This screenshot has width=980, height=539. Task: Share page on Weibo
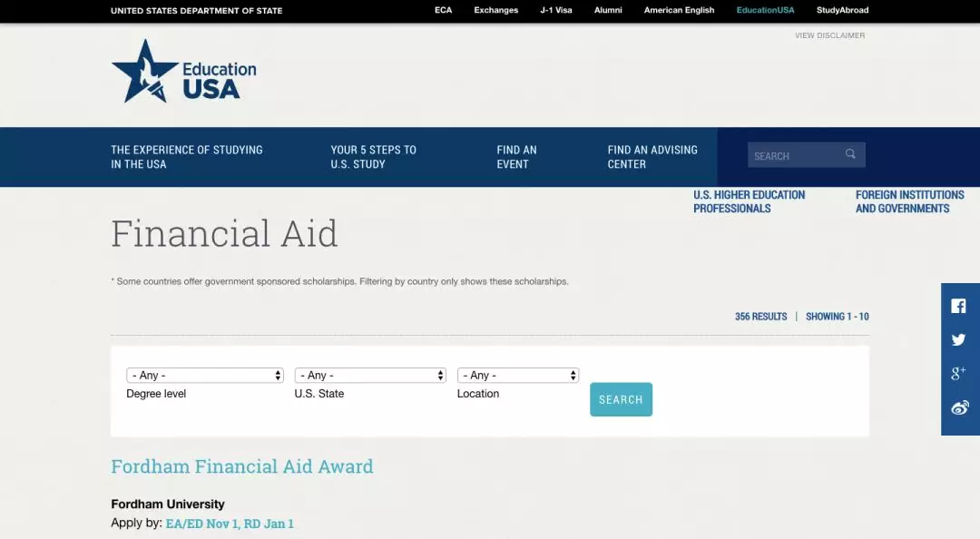(959, 407)
